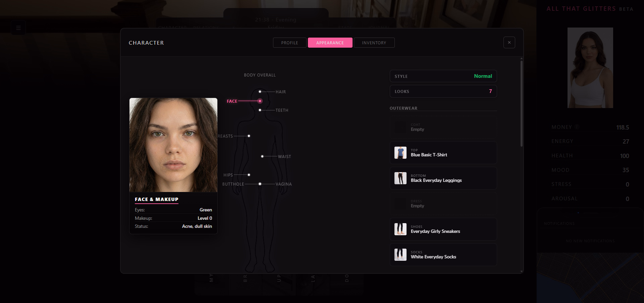Viewport: 644px width, 303px height.
Task: Select the Face body point
Action: (260, 101)
